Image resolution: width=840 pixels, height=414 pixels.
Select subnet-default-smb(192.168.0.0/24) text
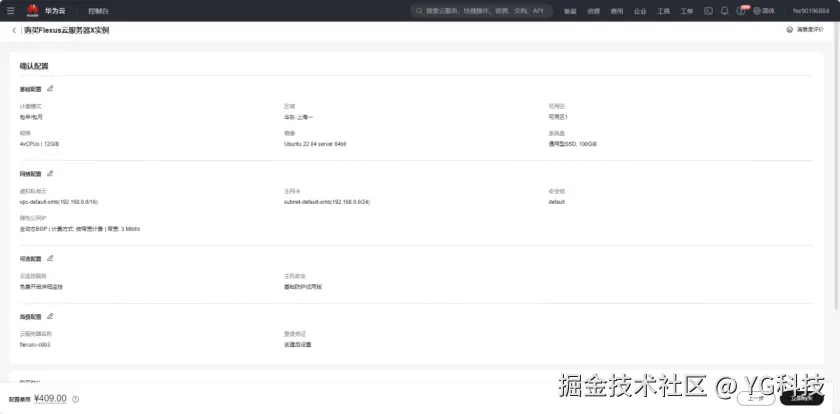(x=327, y=202)
